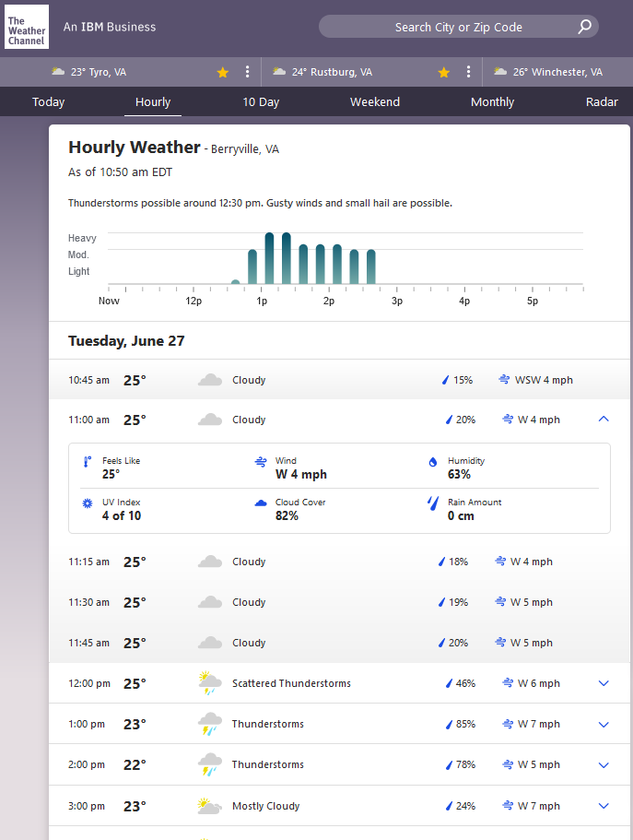Focus the Search City or Zip Code field
The width and height of the screenshot is (633, 840).
click(x=459, y=26)
